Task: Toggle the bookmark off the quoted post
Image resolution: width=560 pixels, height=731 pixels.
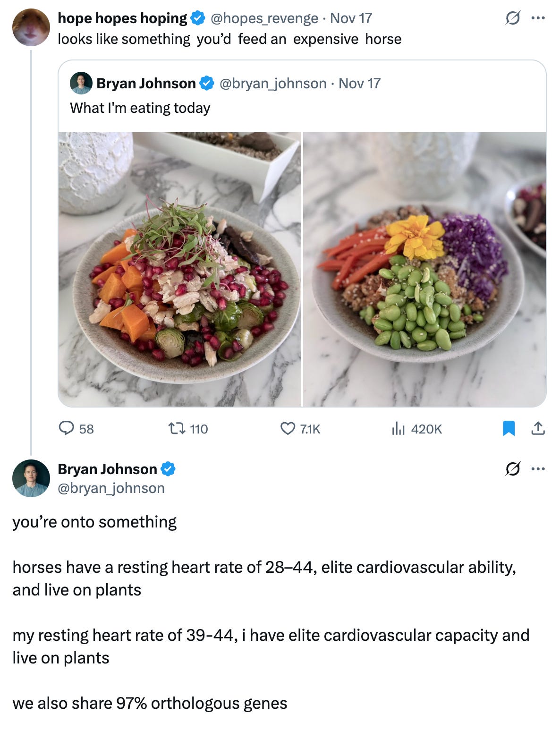Action: click(x=509, y=429)
